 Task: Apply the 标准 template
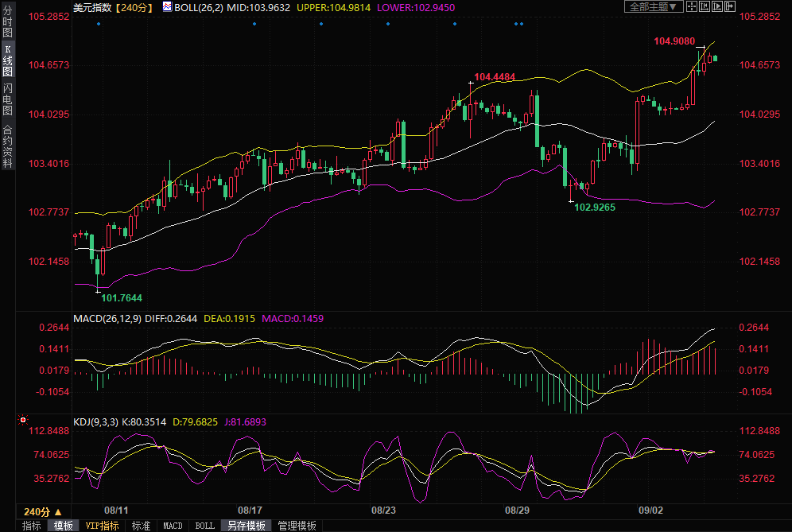[141, 526]
